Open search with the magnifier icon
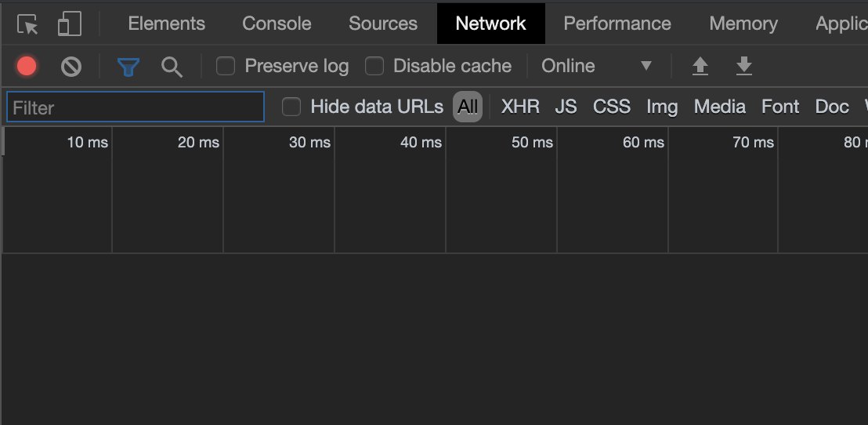 coord(172,67)
